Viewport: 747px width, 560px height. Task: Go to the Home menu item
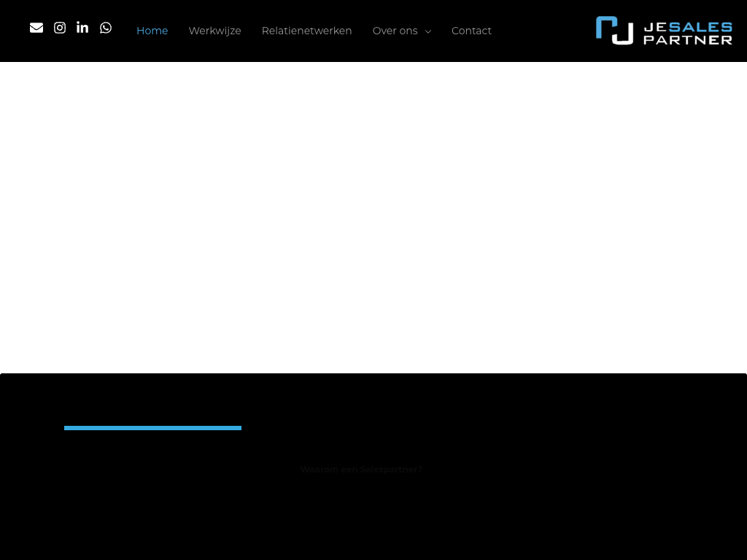coord(152,31)
